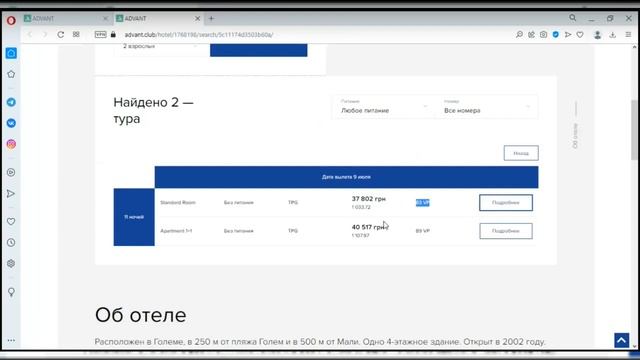The height and width of the screenshot is (360, 640).
Task: Open the edit/share toolbar icon
Action: click(531, 35)
